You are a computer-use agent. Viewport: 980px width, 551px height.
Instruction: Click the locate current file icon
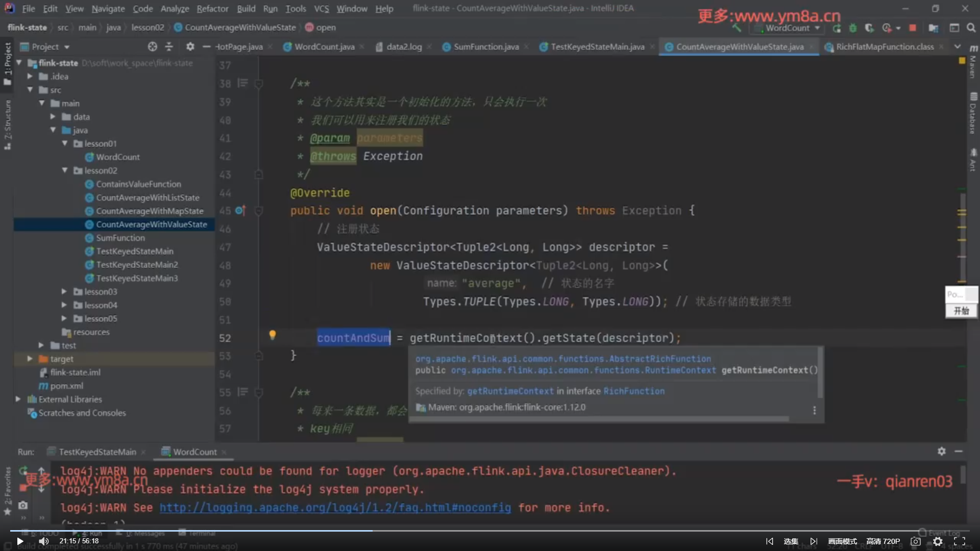(x=152, y=46)
